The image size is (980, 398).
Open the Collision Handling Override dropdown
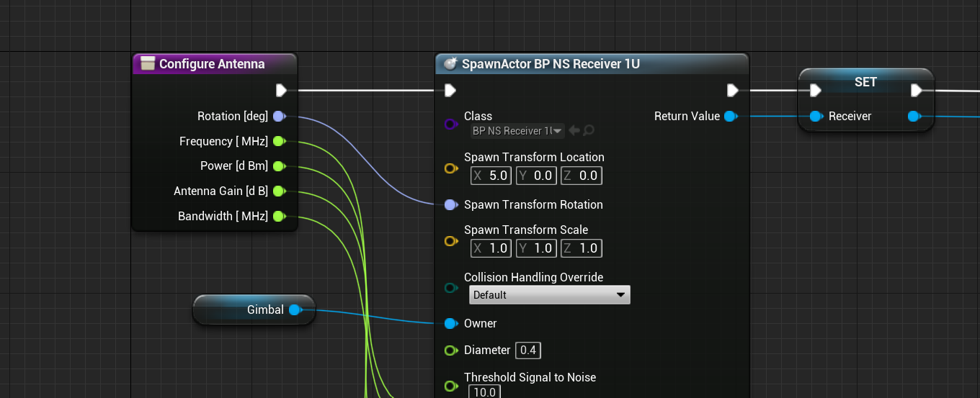click(x=549, y=295)
